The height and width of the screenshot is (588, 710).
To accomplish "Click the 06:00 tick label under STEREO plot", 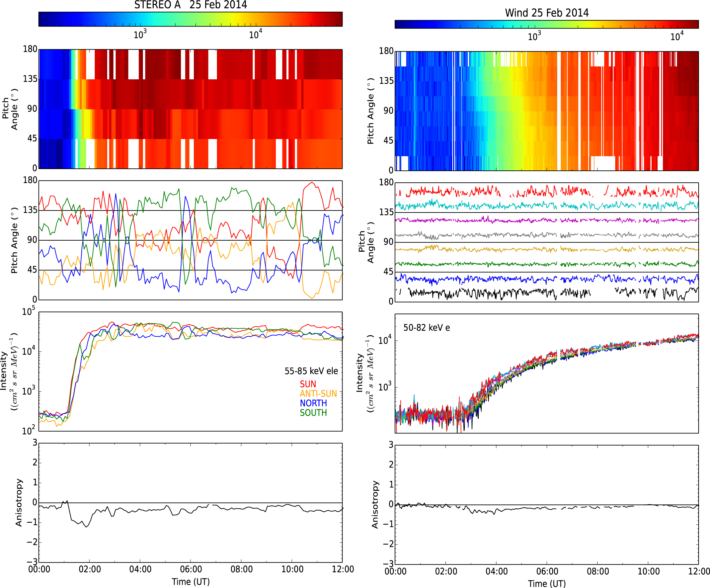I will pyautogui.click(x=191, y=569).
